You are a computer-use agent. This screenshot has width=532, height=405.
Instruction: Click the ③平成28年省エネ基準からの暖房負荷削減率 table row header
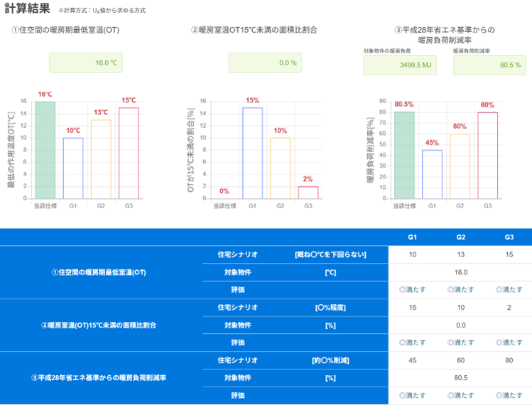[98, 377]
